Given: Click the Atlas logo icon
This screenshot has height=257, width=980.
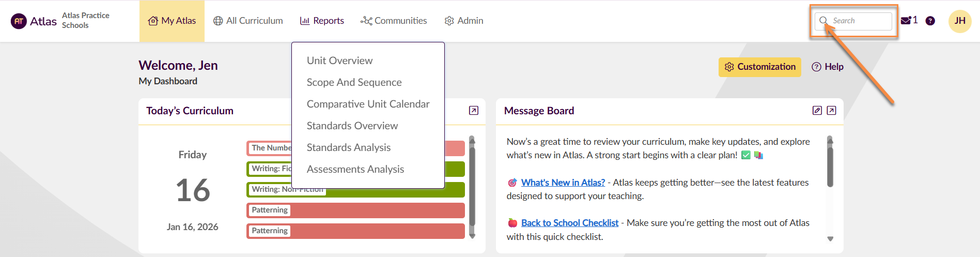Looking at the screenshot, I should click(19, 21).
